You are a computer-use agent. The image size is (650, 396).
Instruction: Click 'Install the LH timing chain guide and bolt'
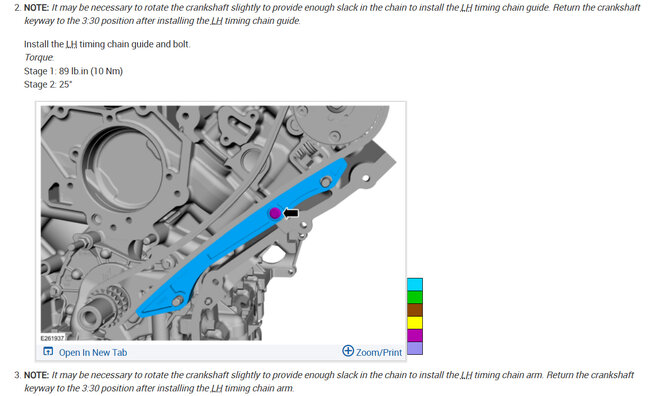(107, 44)
